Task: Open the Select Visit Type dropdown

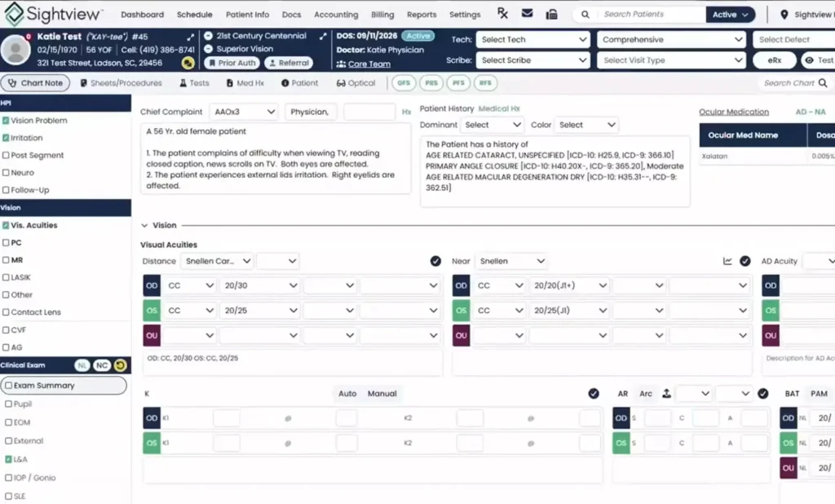Action: click(672, 60)
